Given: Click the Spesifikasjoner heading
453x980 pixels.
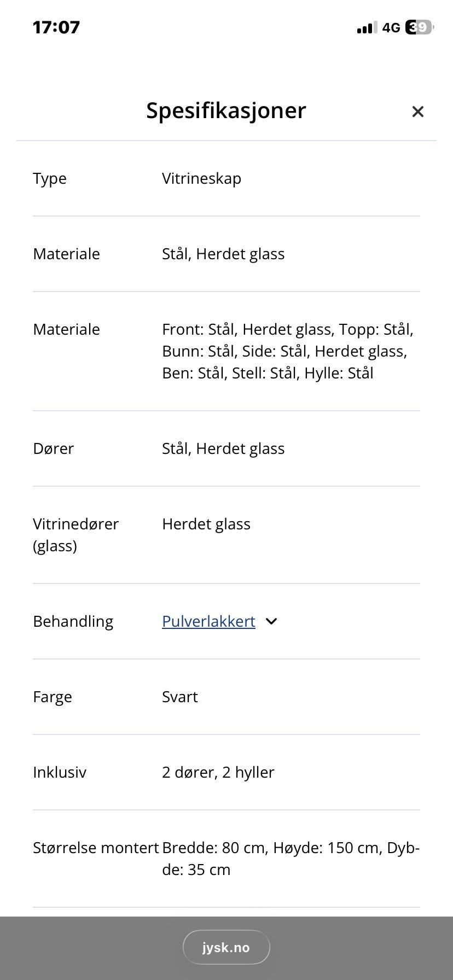Looking at the screenshot, I should click(226, 110).
